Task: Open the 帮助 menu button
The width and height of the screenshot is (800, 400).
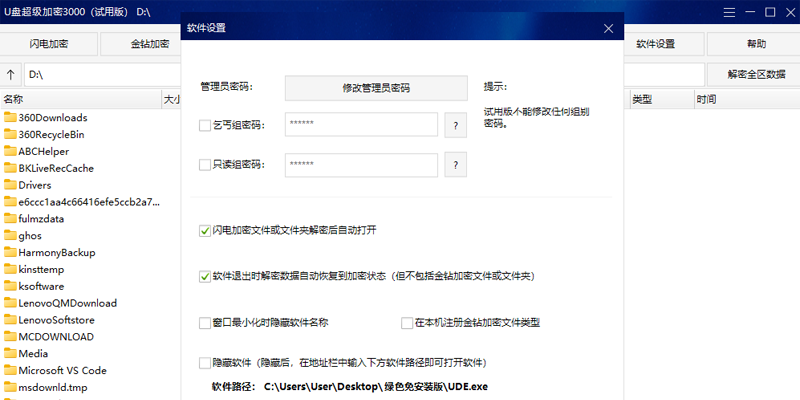Action: click(756, 44)
